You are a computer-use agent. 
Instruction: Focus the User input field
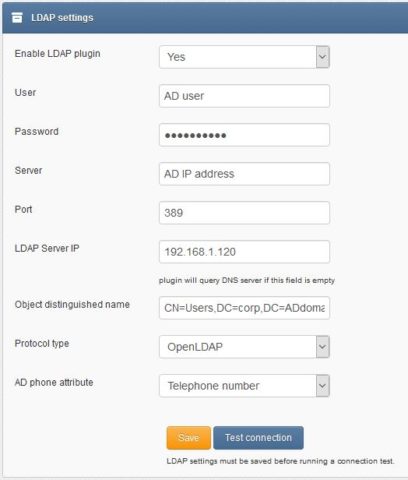(244, 96)
